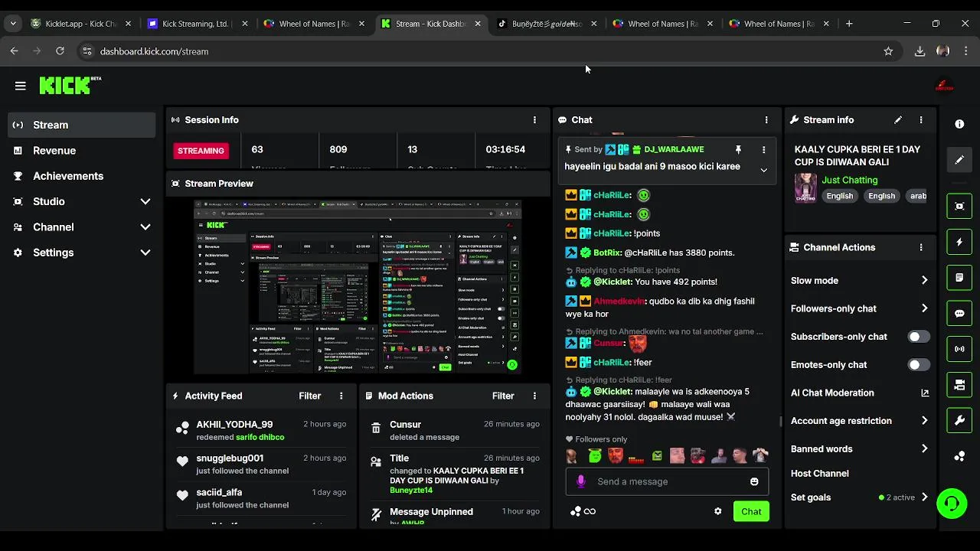Open Activity Feed three-dot menu
The image size is (980, 551).
pos(341,396)
